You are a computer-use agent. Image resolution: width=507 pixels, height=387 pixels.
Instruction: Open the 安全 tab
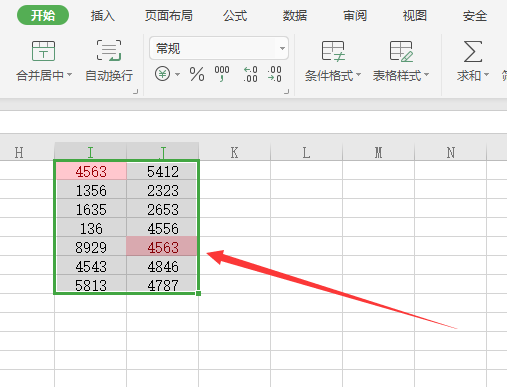tap(475, 16)
